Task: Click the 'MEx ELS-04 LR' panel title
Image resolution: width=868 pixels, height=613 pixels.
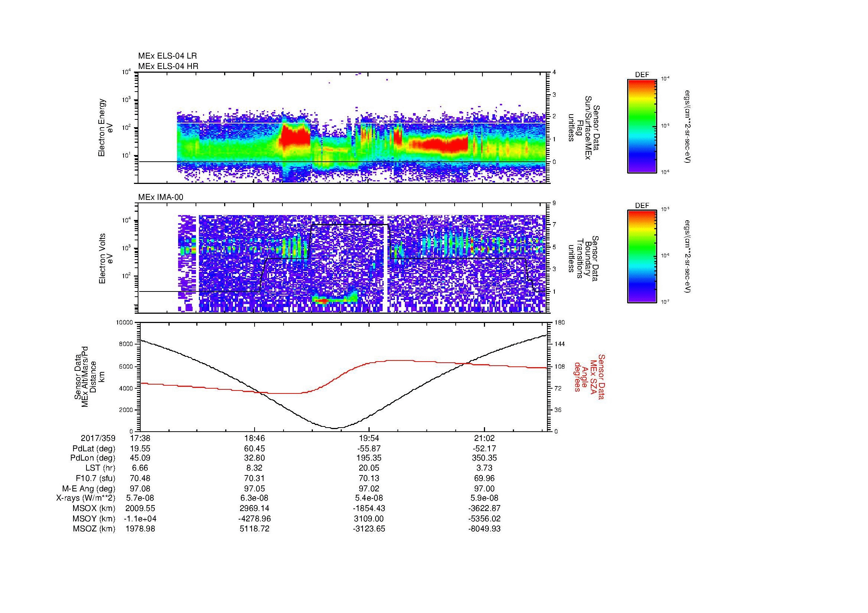Action: pos(167,56)
